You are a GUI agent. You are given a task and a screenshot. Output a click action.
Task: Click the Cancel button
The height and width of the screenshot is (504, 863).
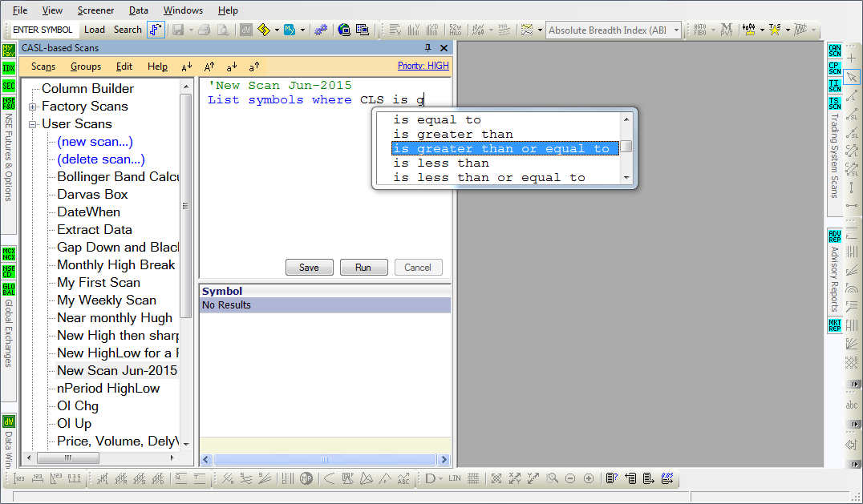point(418,267)
